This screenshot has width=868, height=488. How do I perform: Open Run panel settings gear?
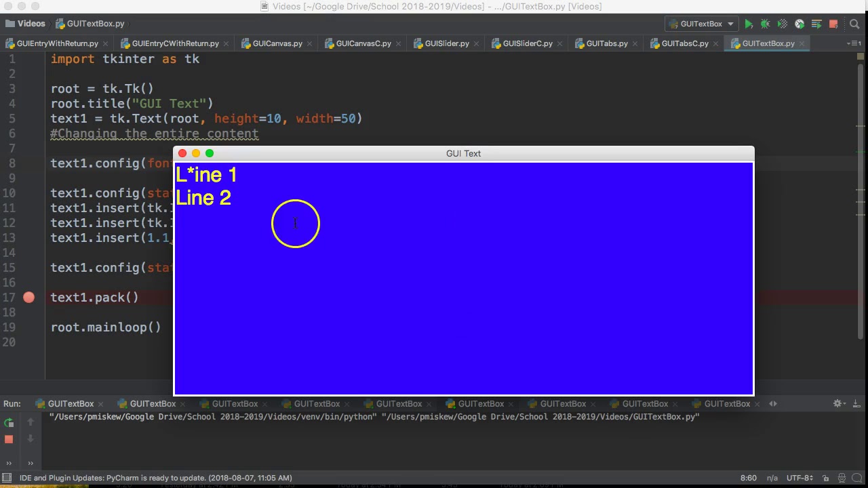pyautogui.click(x=839, y=403)
